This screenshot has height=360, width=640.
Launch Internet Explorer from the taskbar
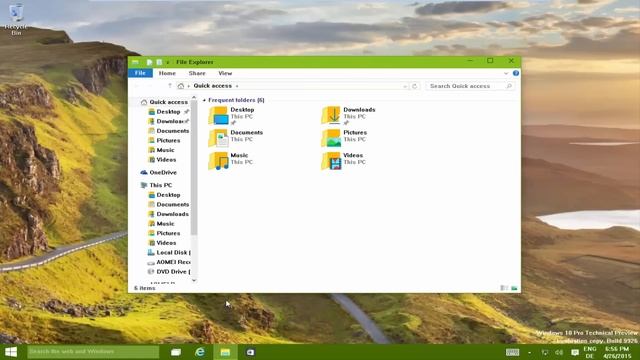click(200, 352)
